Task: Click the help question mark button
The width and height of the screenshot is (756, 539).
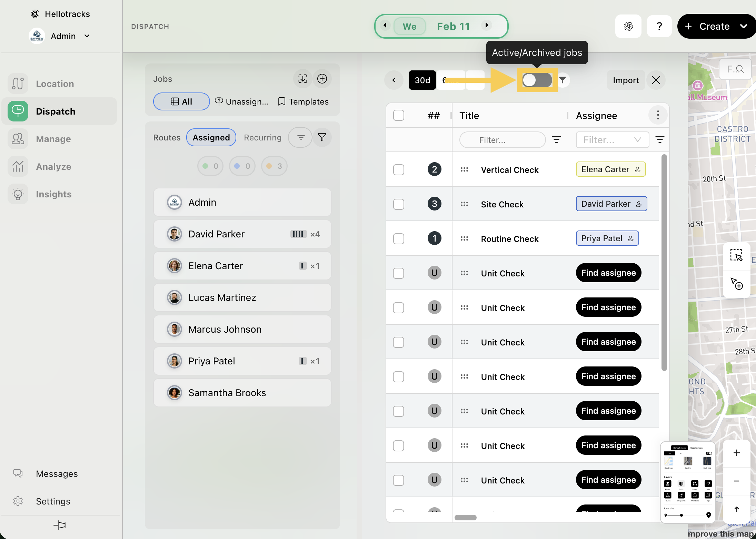Action: point(659,26)
